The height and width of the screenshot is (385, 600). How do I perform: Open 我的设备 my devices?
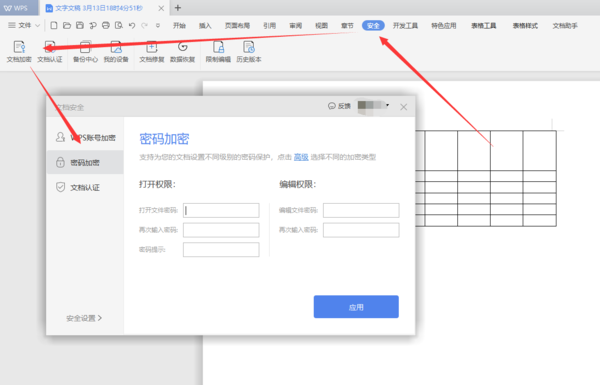(116, 52)
